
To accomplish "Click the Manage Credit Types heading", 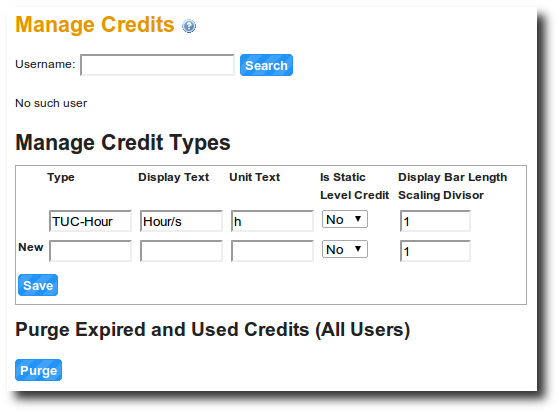I will 123,143.
